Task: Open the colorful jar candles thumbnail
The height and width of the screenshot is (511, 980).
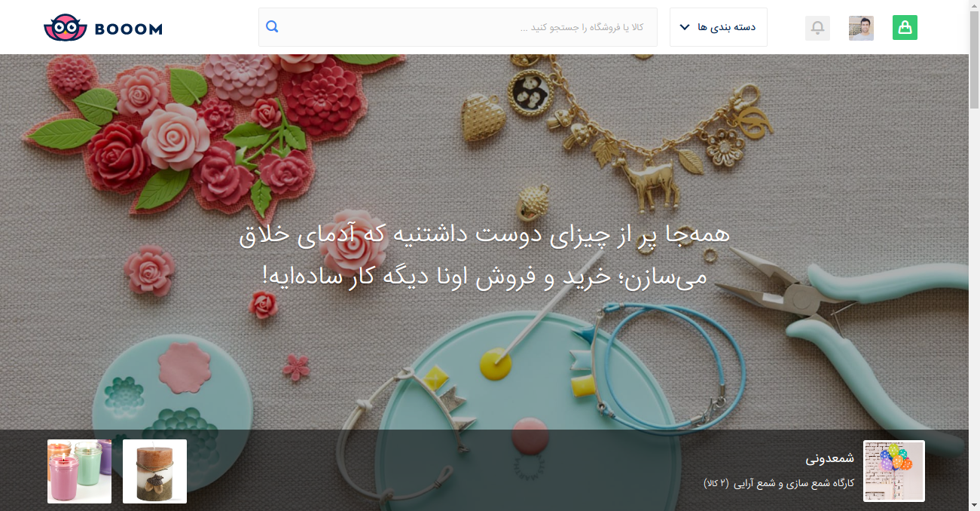Action: 79,472
